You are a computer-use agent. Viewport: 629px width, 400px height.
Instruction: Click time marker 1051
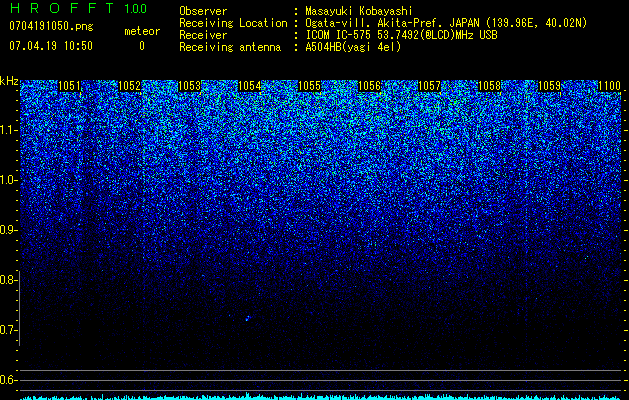69,86
